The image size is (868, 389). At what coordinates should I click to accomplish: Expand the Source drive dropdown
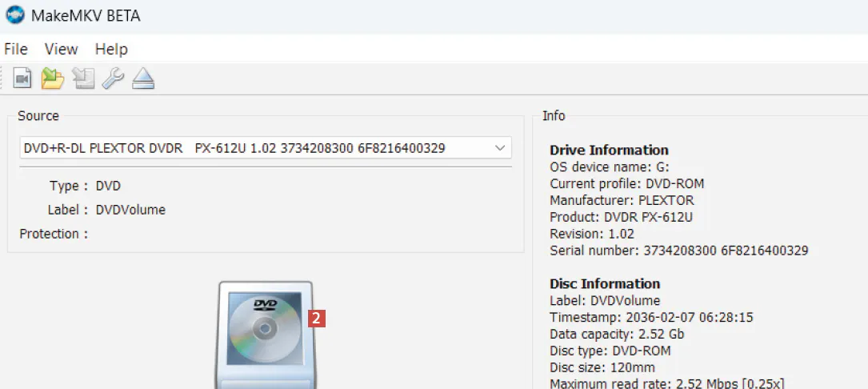coord(500,148)
